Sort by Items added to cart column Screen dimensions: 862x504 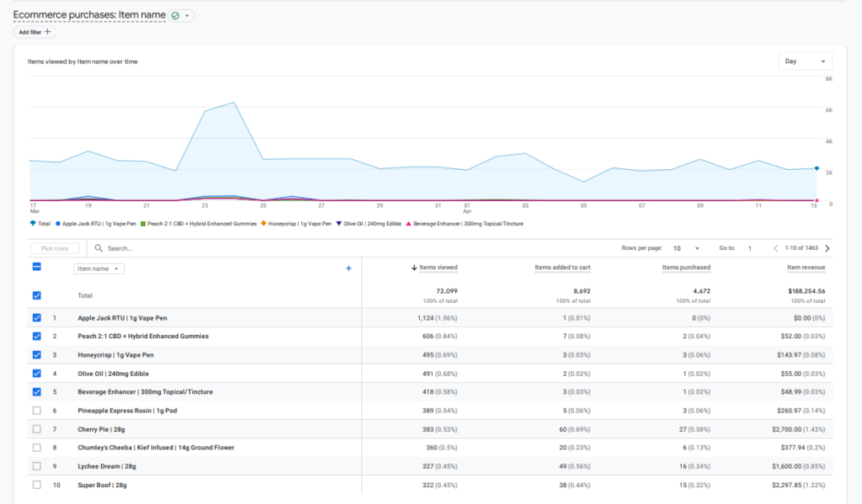pos(562,268)
